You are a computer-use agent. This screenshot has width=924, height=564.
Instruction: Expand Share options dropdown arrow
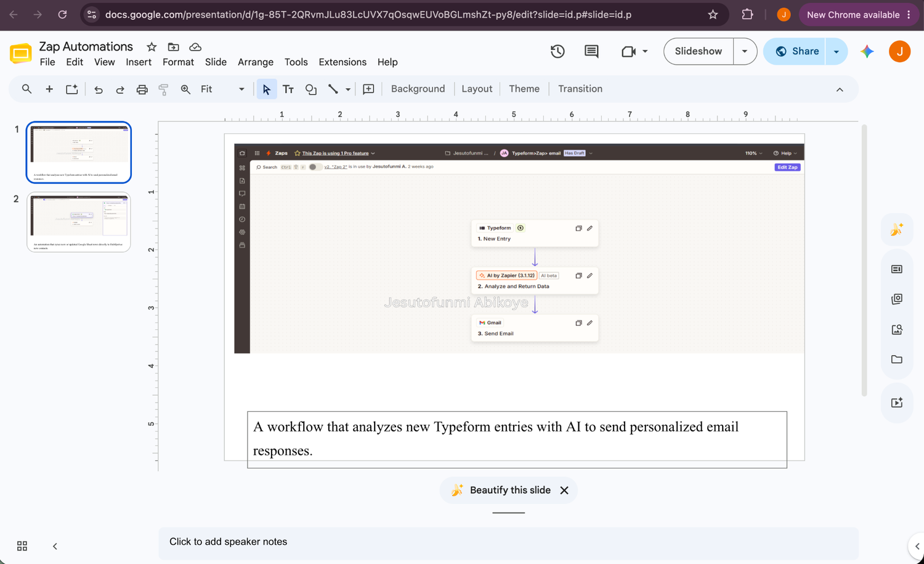[837, 51]
